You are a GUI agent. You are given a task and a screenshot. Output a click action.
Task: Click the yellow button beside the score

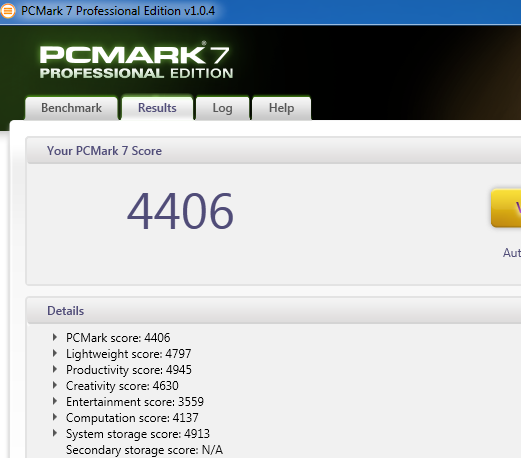coord(506,208)
